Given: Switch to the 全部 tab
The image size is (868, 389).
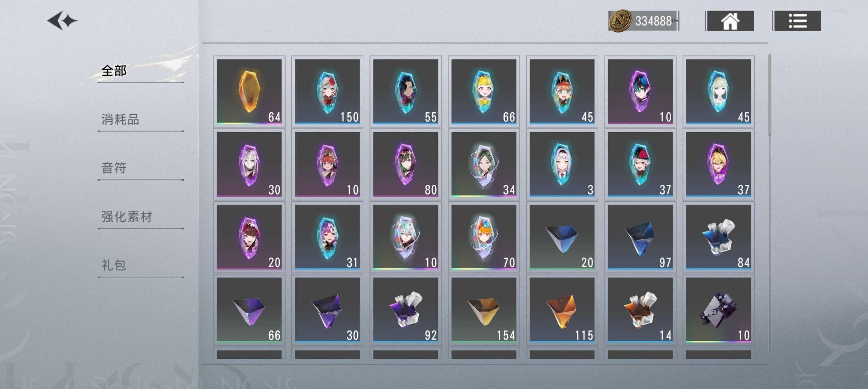Looking at the screenshot, I should coord(114,71).
